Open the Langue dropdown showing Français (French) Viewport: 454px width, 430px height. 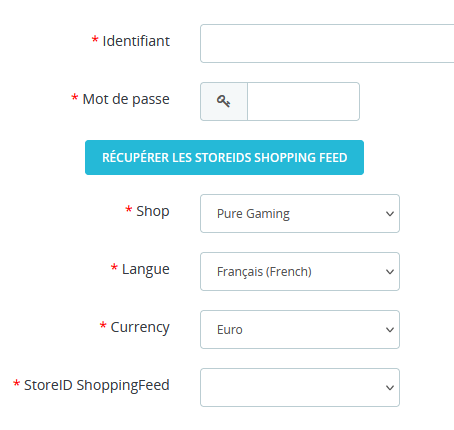pos(300,271)
